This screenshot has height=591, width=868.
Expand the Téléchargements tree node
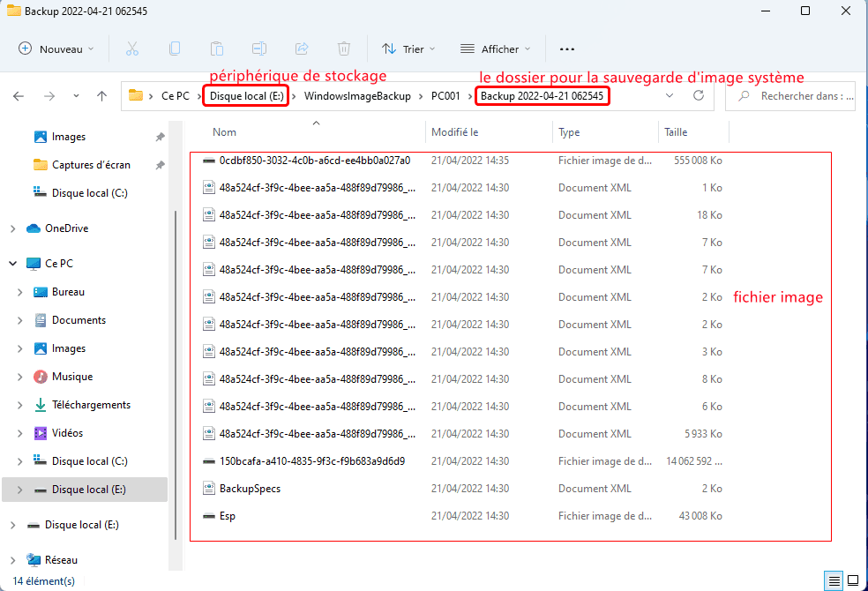point(20,405)
